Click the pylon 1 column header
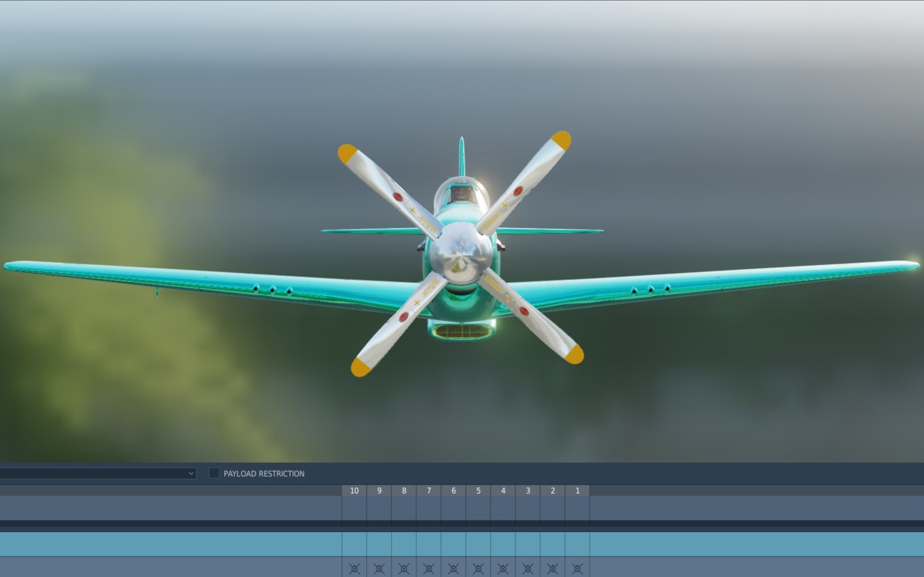Image resolution: width=924 pixels, height=577 pixels. pos(577,491)
